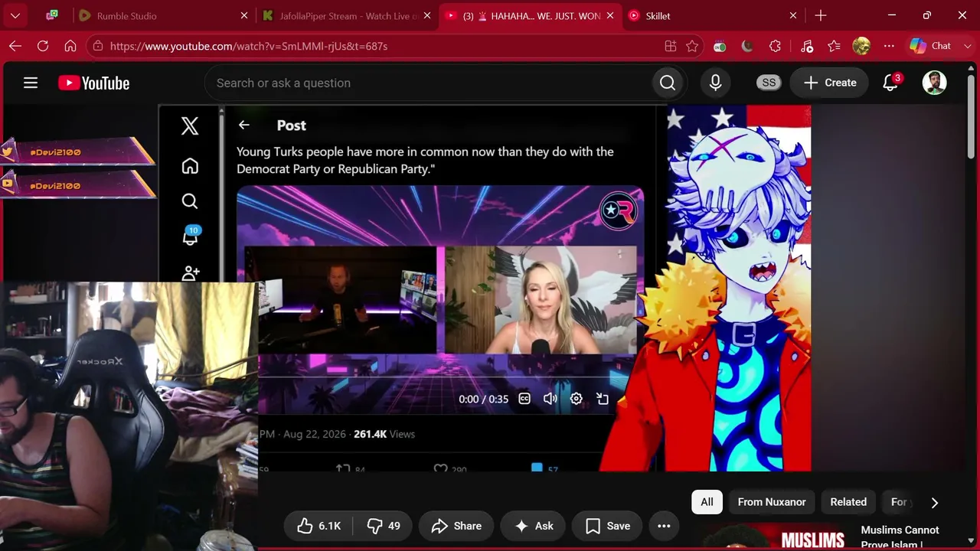Click the Ask button under the video
Screen dimensions: 980x551
(x=534, y=526)
